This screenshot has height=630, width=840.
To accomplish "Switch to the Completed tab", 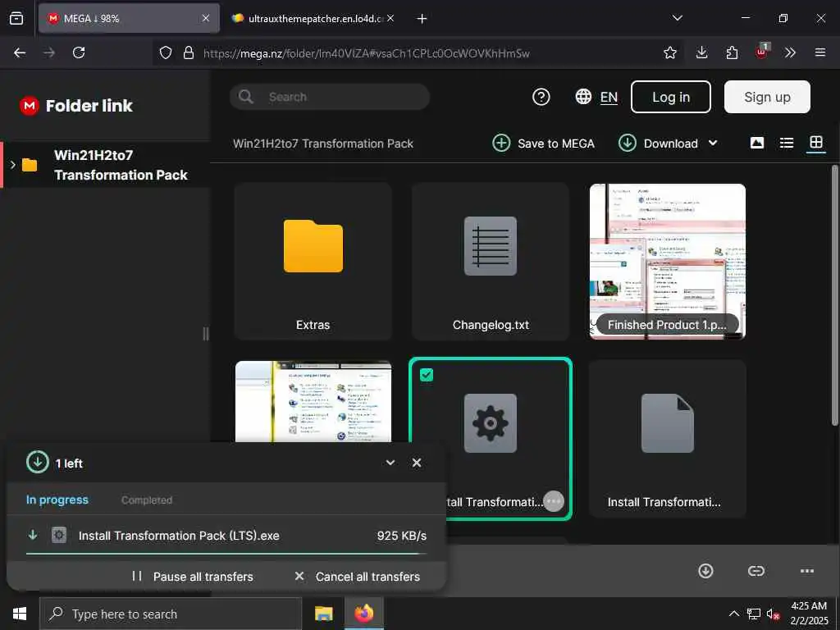I will pos(147,500).
